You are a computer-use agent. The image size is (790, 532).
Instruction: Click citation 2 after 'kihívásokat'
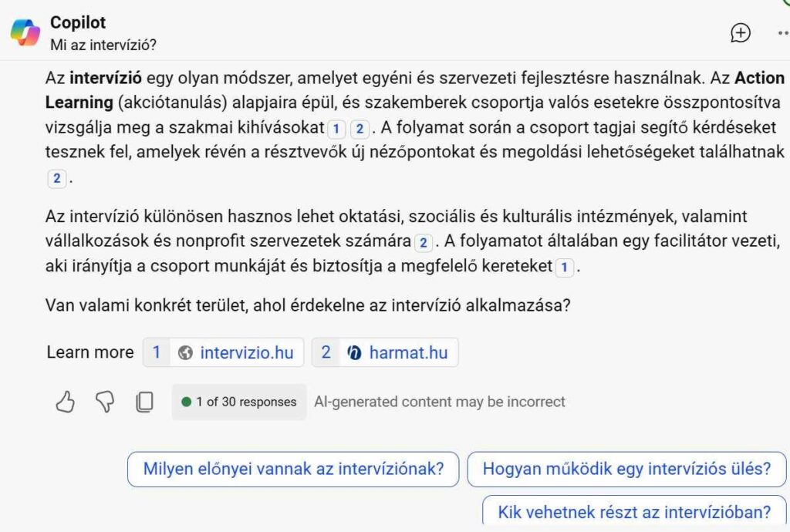tap(360, 130)
